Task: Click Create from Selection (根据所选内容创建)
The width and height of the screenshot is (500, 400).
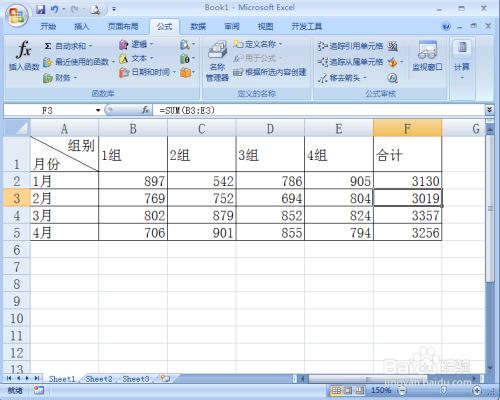Action: point(270,72)
